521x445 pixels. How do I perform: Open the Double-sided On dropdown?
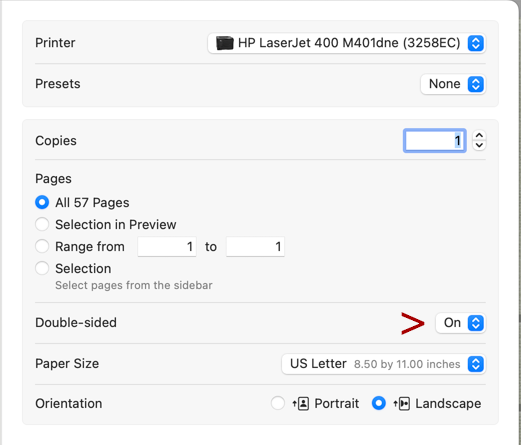pos(461,323)
